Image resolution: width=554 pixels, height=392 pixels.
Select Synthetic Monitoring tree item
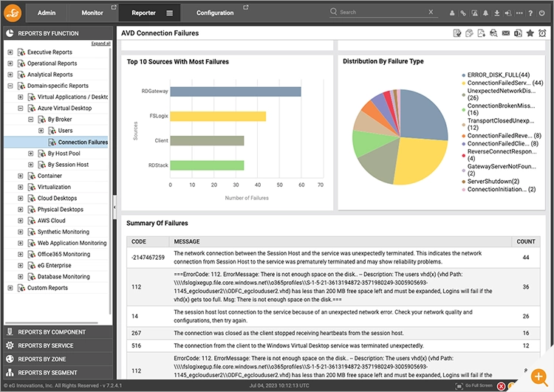64,232
